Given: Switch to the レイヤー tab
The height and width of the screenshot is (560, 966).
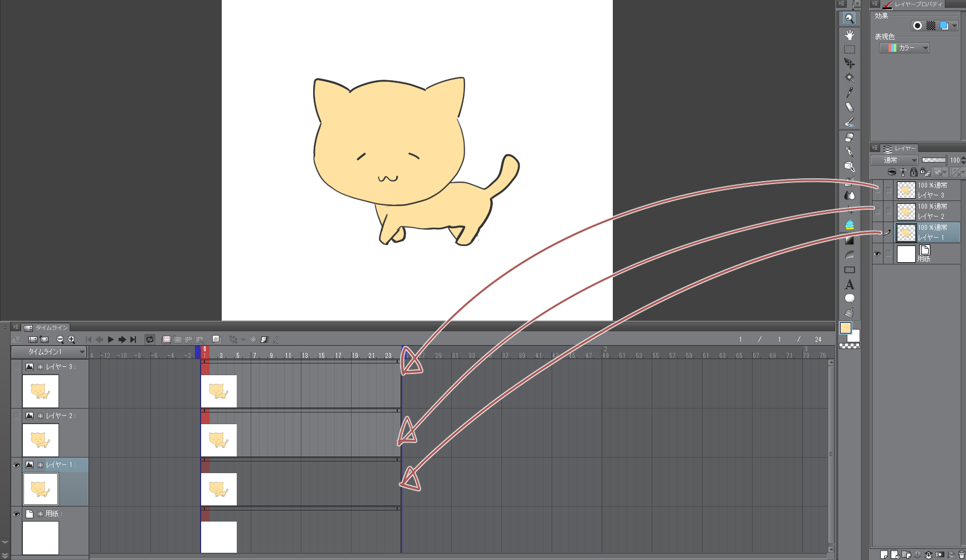Looking at the screenshot, I should pos(900,149).
